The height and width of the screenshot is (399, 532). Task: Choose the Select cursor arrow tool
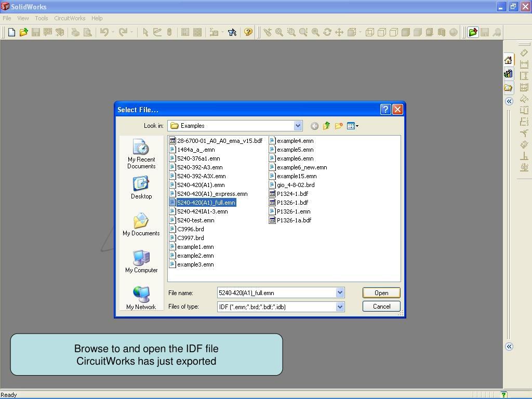tap(145, 32)
